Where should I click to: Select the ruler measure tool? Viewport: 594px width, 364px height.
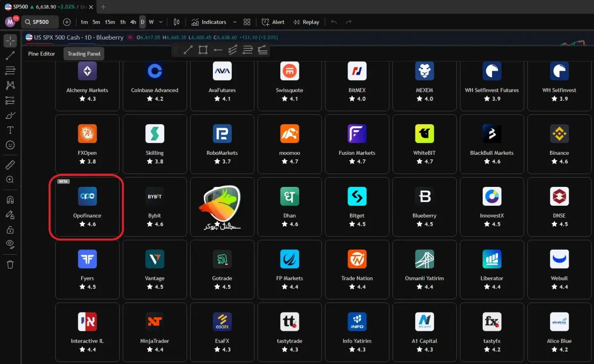[x=10, y=165]
